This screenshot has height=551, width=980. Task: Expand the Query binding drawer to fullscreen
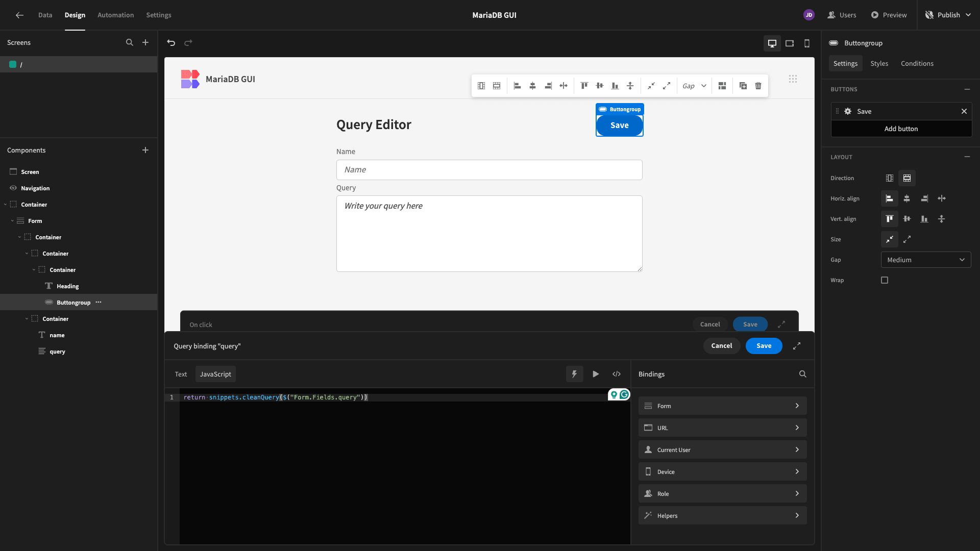(x=797, y=346)
